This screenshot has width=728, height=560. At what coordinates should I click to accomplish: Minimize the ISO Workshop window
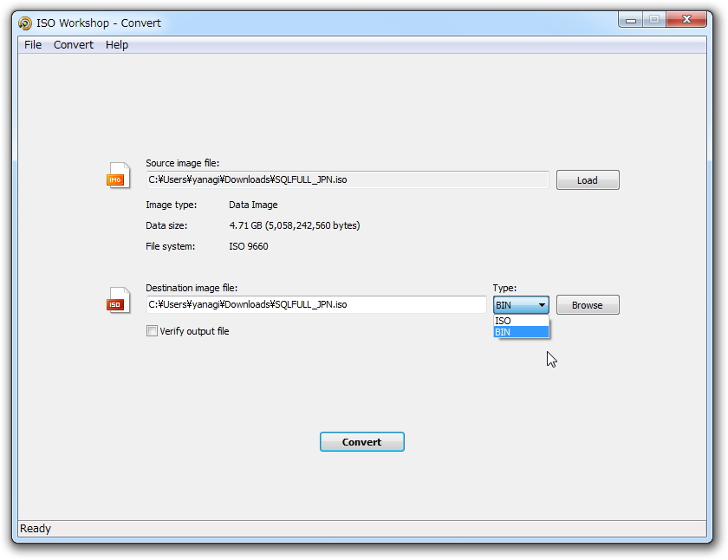click(631, 20)
